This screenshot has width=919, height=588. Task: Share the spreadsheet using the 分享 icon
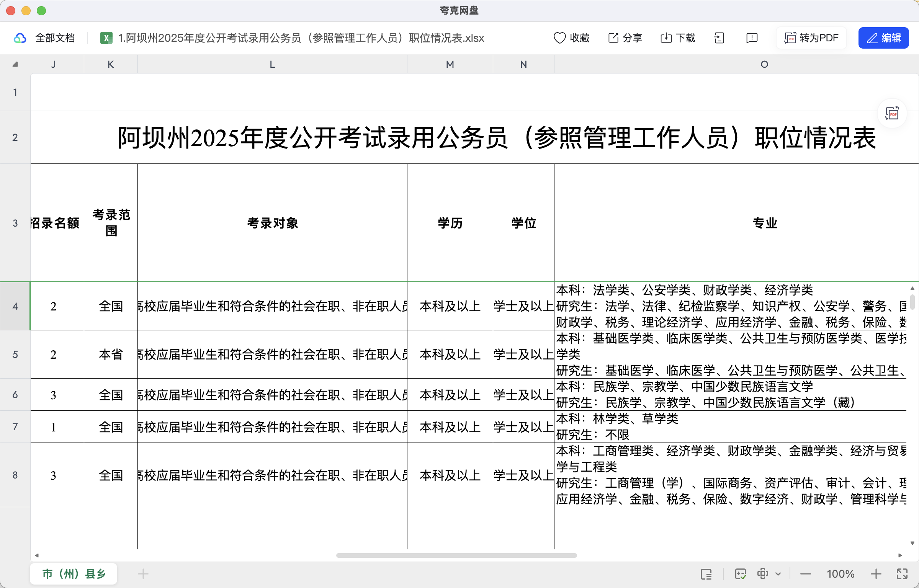click(x=624, y=38)
